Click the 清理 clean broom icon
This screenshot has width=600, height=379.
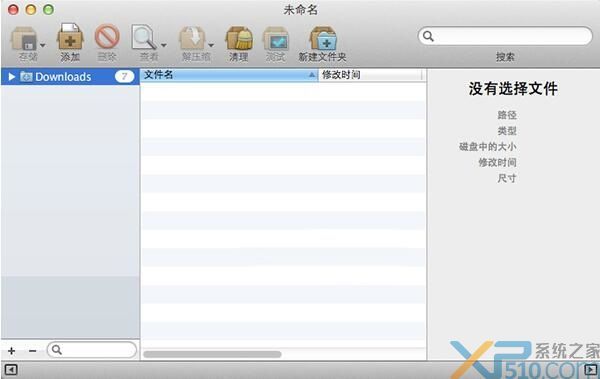click(239, 38)
